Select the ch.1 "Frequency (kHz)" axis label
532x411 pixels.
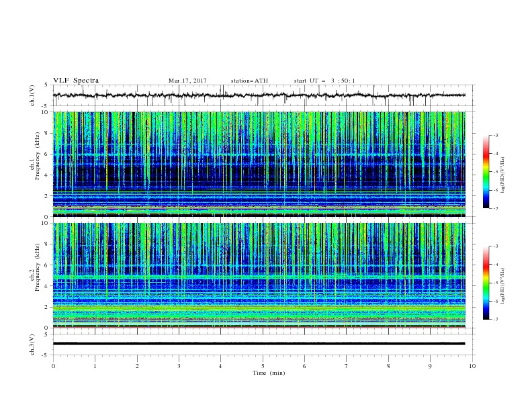[x=38, y=156]
